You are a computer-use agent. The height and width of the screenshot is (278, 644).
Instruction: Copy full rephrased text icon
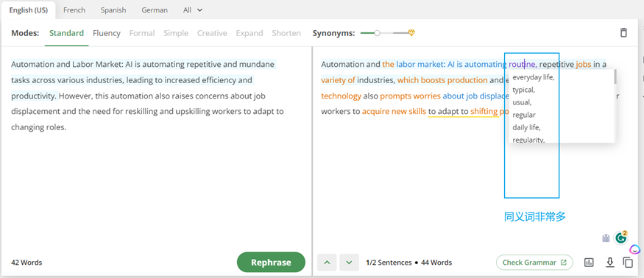tap(628, 263)
